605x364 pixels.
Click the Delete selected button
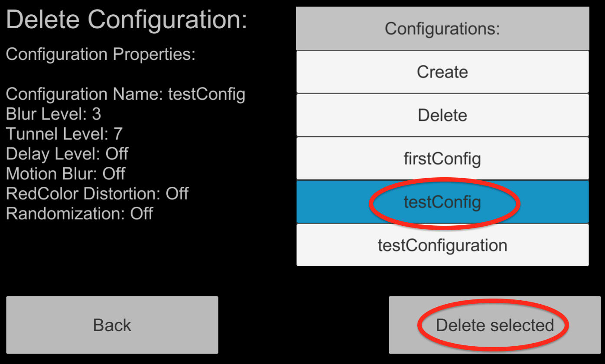pyautogui.click(x=494, y=325)
